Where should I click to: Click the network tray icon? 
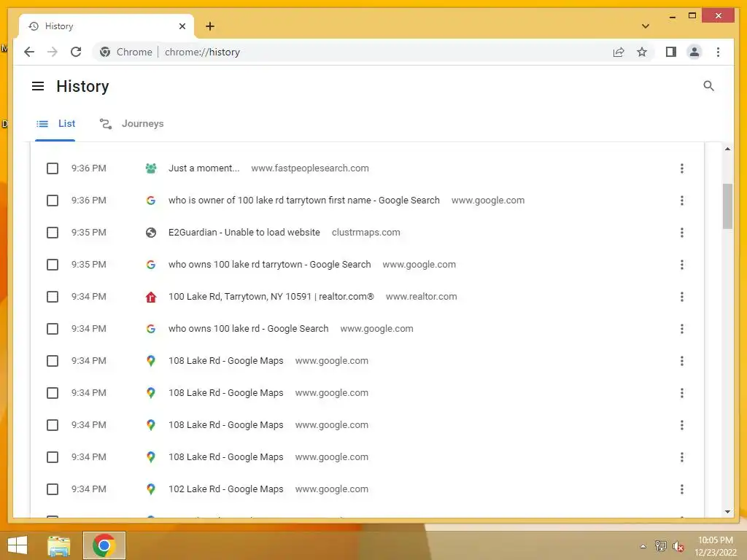click(661, 546)
